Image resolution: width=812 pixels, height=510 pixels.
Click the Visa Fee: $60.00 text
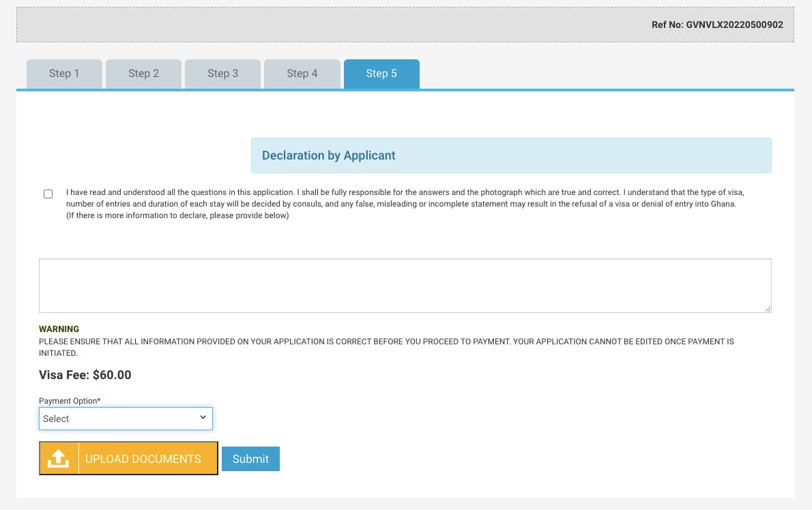(85, 375)
